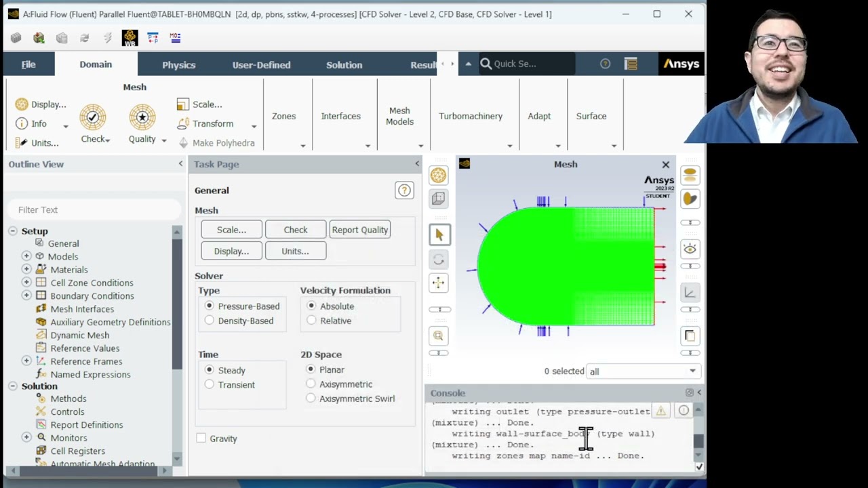Click the ribbon layout icon beside help
Image resolution: width=868 pixels, height=488 pixels.
click(631, 64)
